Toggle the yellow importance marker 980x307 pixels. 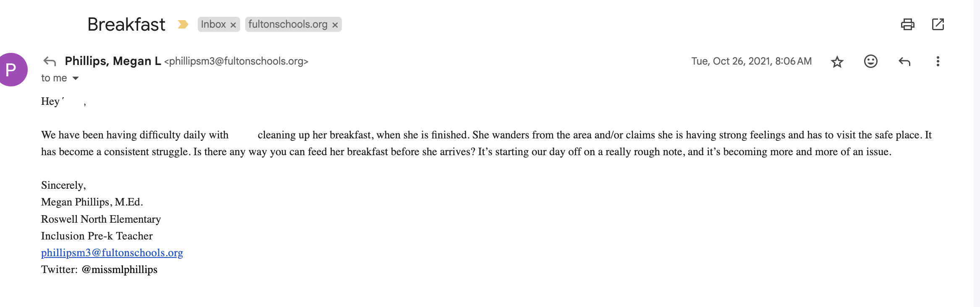(x=183, y=24)
